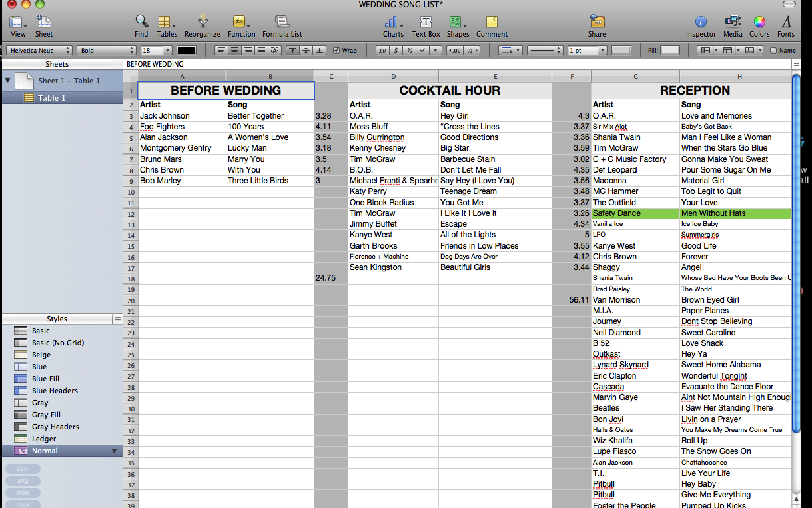Align text right
Viewport: 812px width, 508px height.
[248, 51]
